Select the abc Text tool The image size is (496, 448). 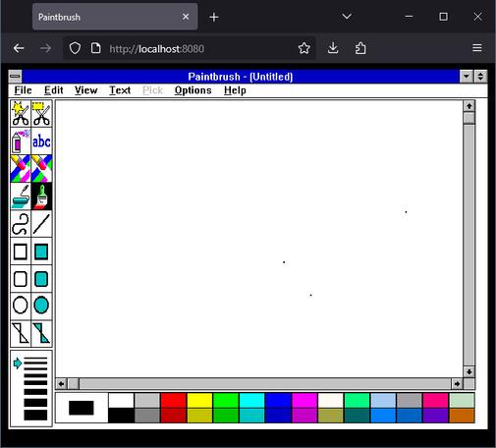point(41,141)
